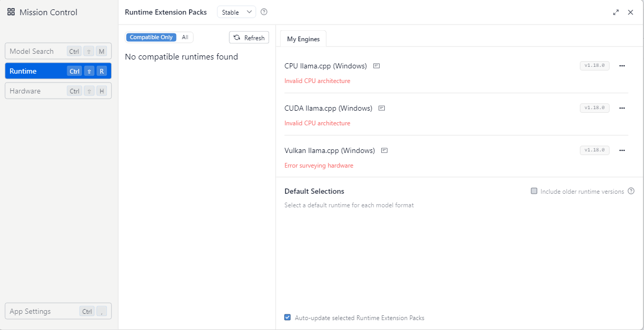Expand the Mission Control window

pos(616,13)
